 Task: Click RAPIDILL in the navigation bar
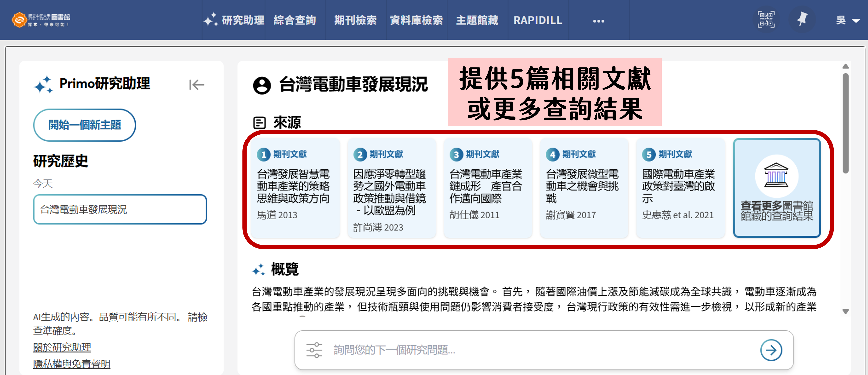[x=538, y=20]
